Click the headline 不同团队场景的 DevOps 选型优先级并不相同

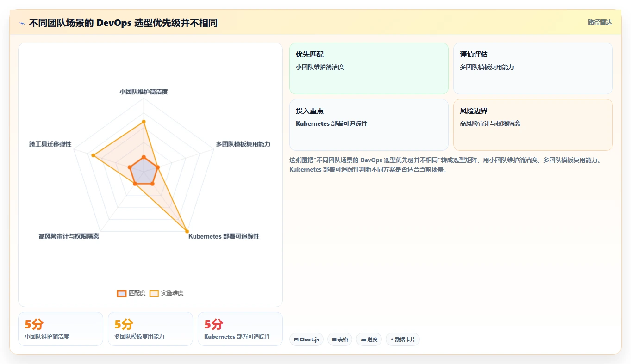click(x=123, y=23)
